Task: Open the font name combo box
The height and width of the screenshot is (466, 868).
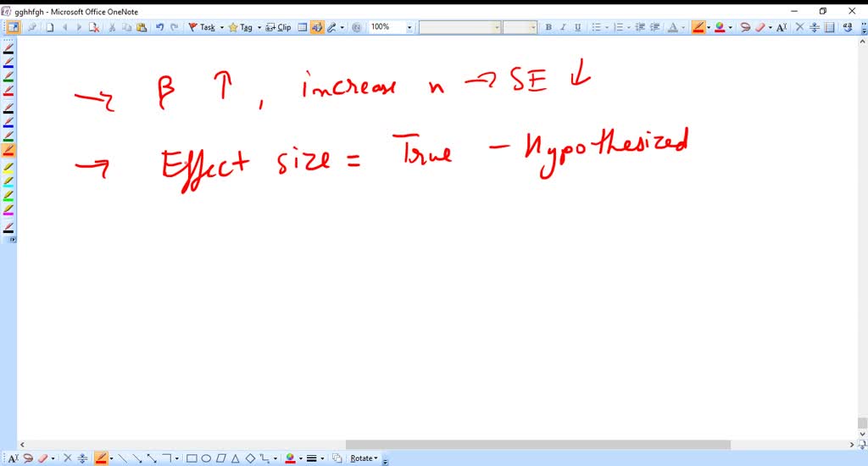Action: [x=459, y=27]
